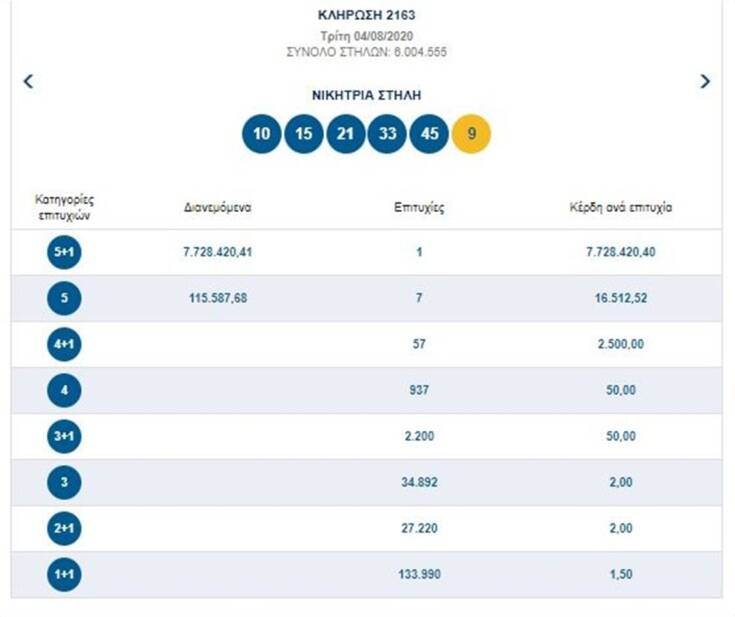Select winning number ball 21
Image resolution: width=735 pixels, height=617 pixels.
point(346,134)
